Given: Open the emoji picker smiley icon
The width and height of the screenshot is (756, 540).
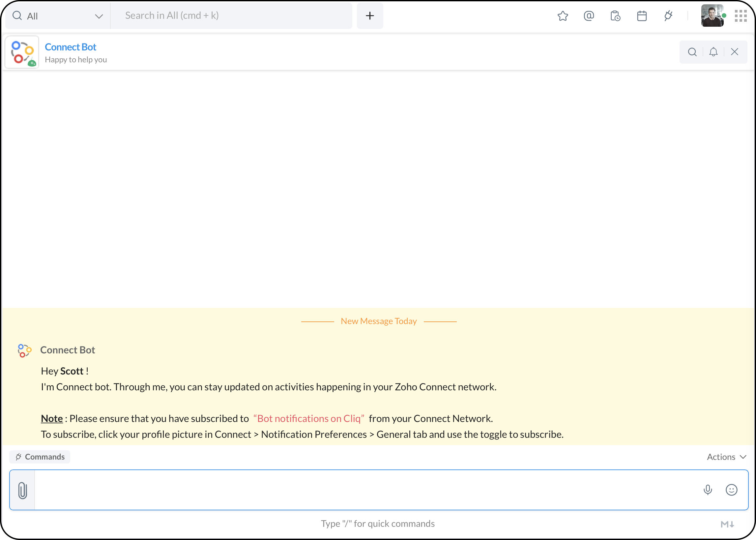Looking at the screenshot, I should tap(731, 490).
